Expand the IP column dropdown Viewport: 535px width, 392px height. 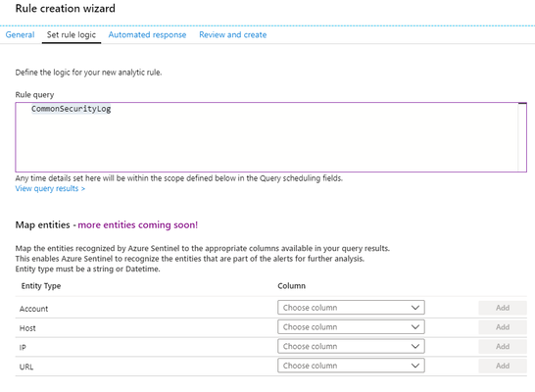coord(351,346)
